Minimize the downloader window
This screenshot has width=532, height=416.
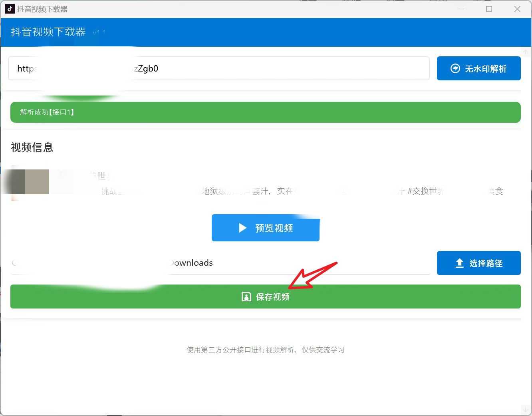coord(461,9)
